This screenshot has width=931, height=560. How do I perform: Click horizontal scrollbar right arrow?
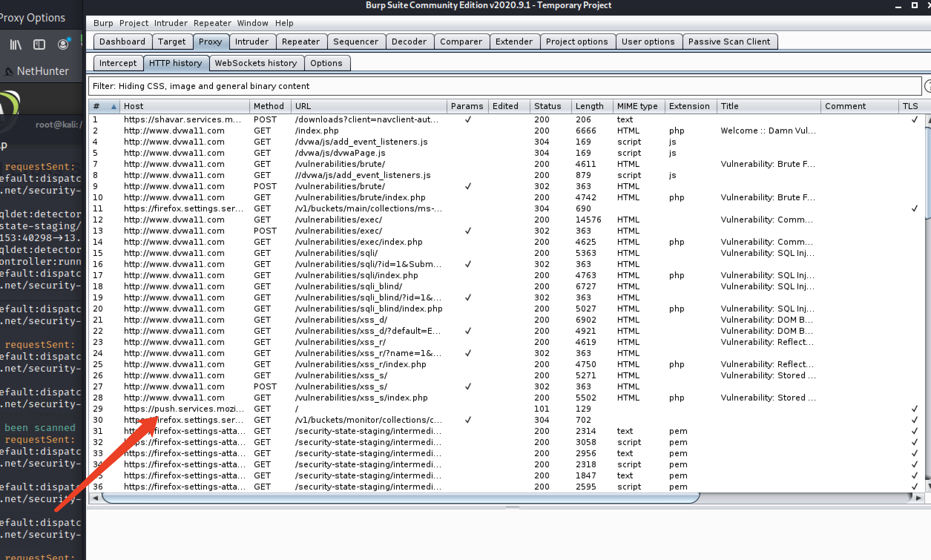click(918, 498)
